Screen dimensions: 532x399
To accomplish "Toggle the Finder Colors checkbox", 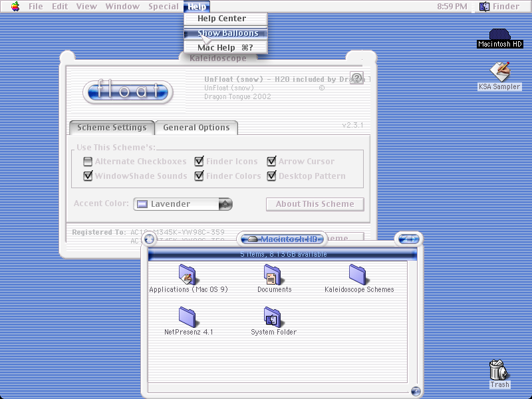I will [x=199, y=176].
